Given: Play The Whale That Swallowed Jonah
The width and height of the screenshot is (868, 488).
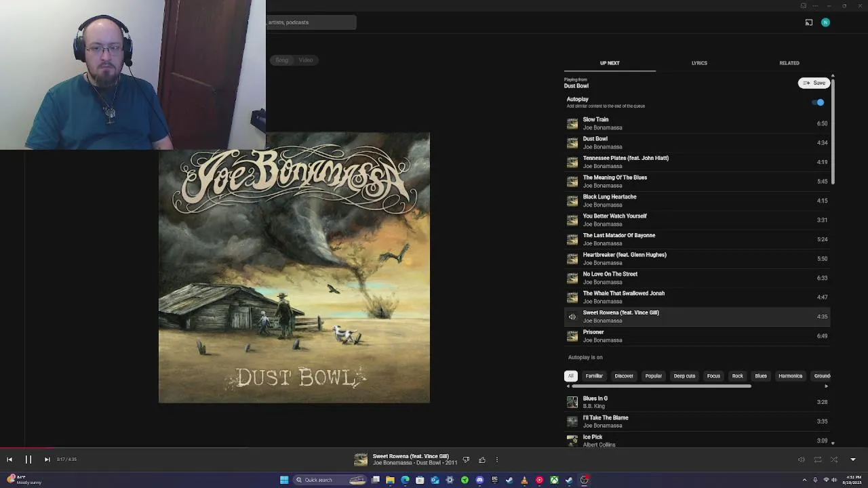Looking at the screenshot, I should [x=697, y=297].
